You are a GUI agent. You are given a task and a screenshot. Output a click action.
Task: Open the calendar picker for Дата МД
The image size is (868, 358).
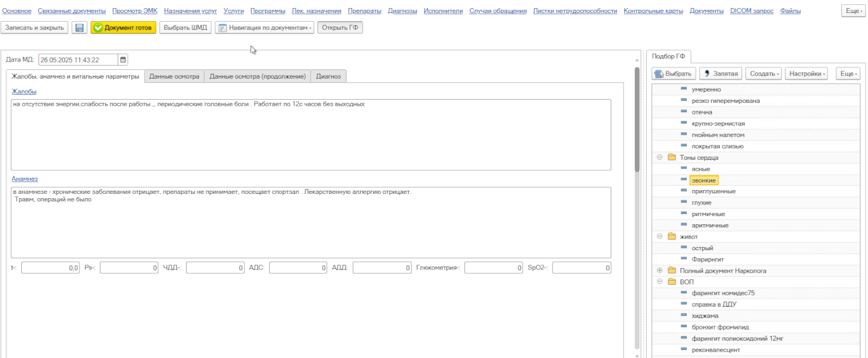point(123,60)
